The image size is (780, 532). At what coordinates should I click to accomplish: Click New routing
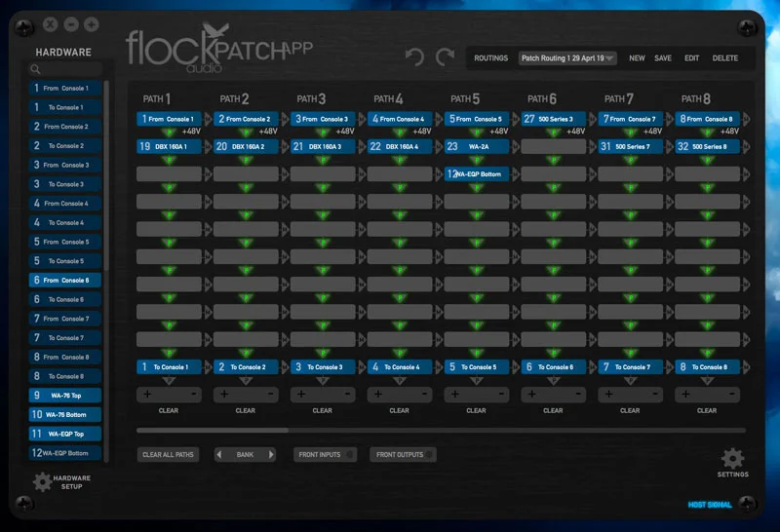click(x=637, y=58)
